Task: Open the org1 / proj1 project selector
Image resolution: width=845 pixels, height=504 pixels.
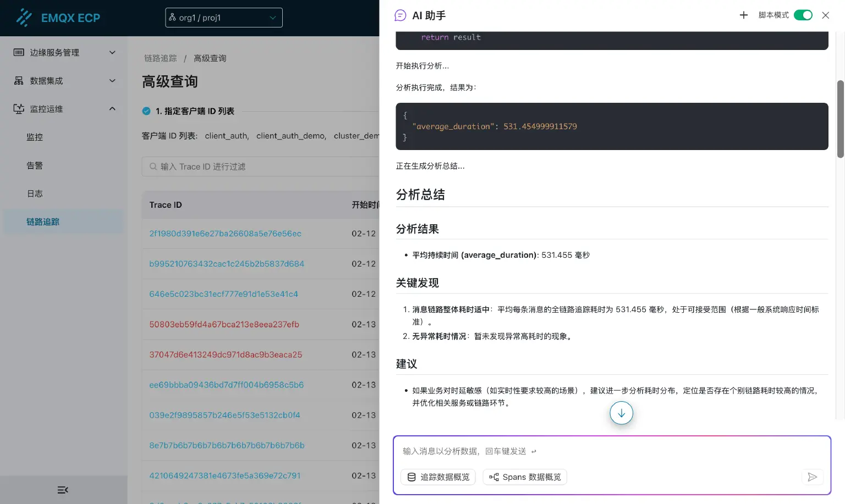Action: [223, 17]
